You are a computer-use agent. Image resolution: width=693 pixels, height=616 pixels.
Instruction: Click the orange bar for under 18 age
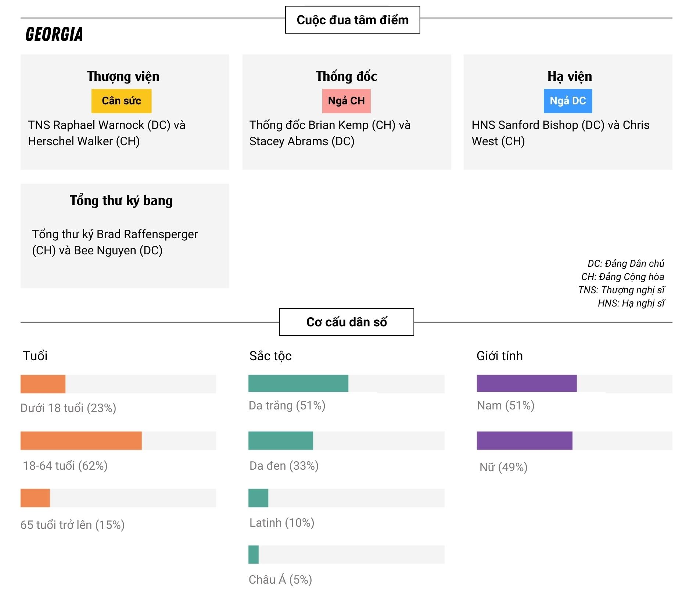(43, 384)
